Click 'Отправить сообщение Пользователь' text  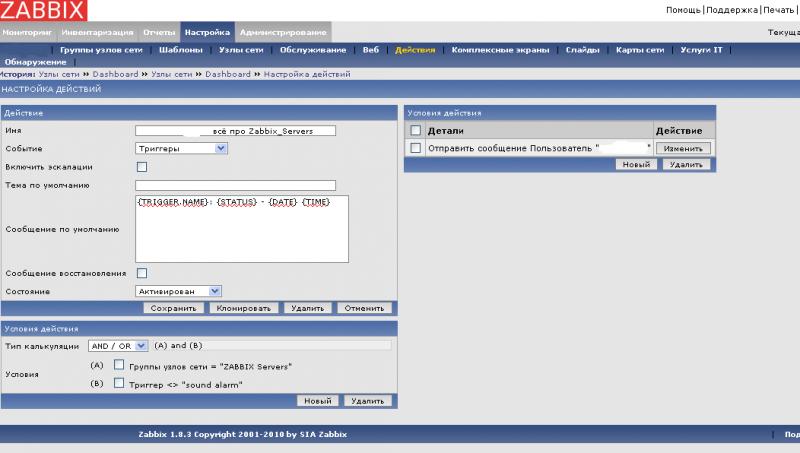510,148
